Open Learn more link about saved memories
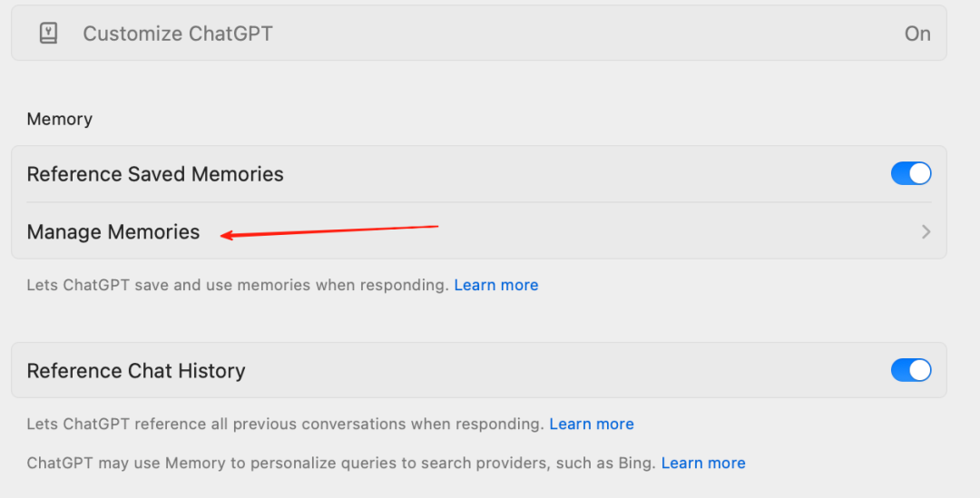 (496, 285)
